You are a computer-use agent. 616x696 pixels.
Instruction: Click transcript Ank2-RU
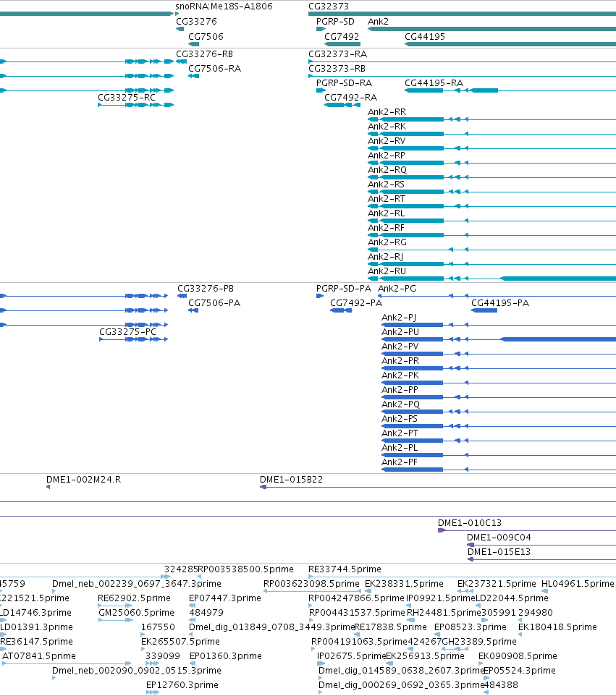(387, 271)
